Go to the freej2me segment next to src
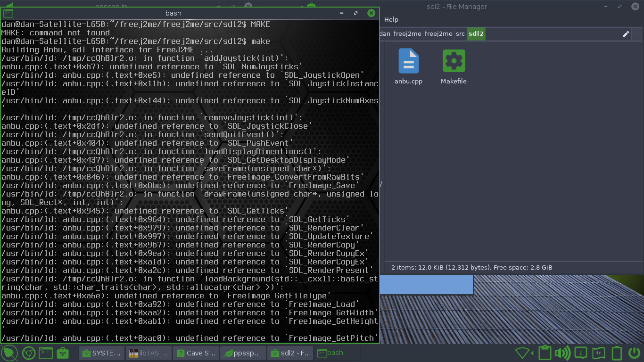 [438, 34]
